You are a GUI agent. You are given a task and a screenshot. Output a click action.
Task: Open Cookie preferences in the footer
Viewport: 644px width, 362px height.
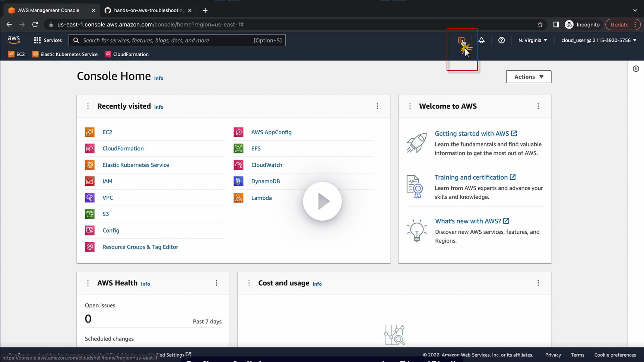tap(615, 355)
